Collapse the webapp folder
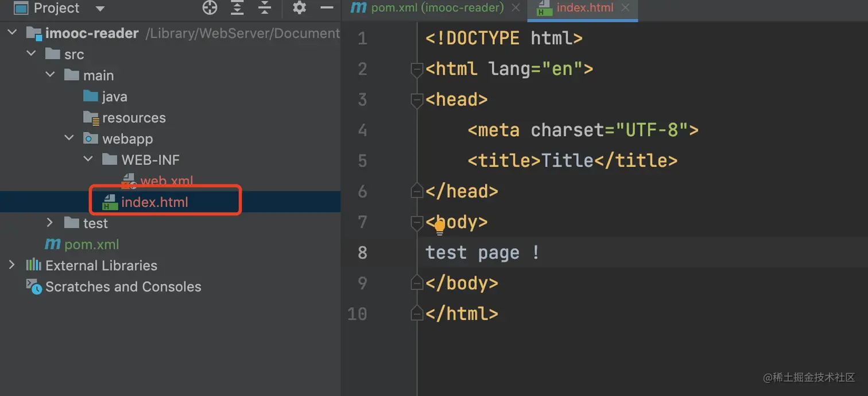This screenshot has width=868, height=396. [69, 138]
